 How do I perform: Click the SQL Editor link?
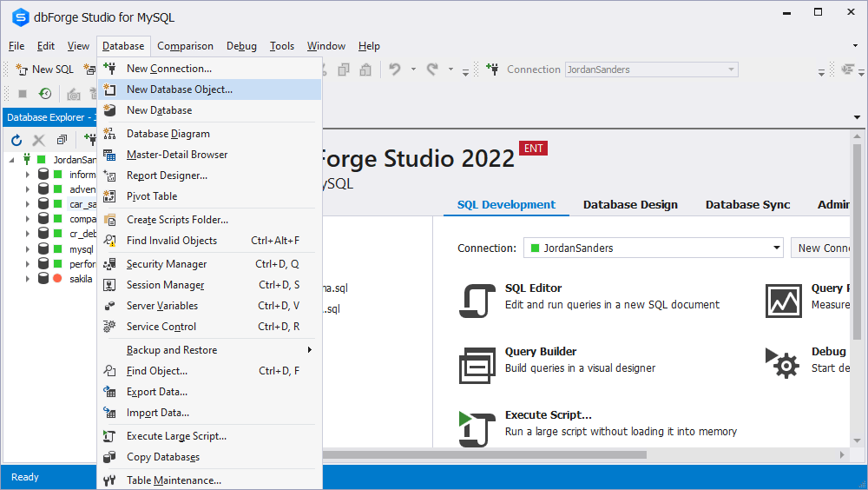[x=533, y=288]
